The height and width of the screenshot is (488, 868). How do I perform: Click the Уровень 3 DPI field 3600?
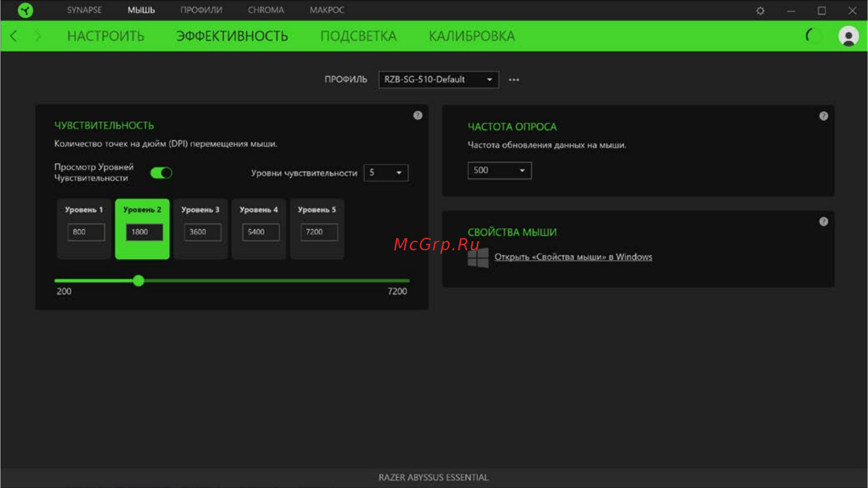tap(203, 232)
